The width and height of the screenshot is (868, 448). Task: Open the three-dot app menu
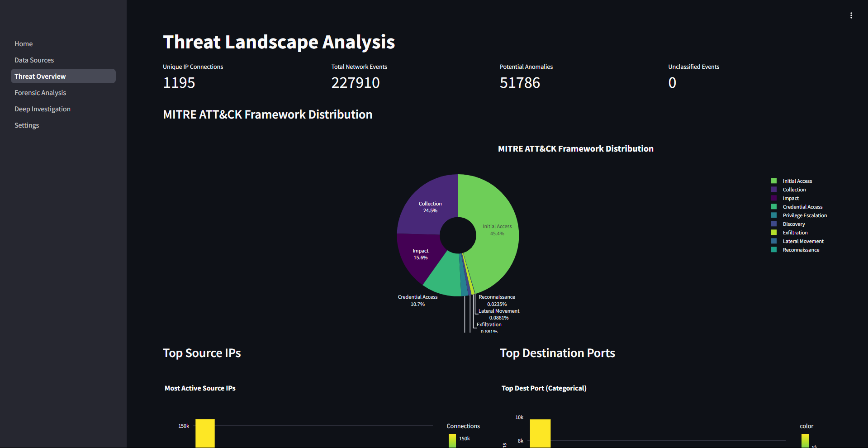point(851,15)
